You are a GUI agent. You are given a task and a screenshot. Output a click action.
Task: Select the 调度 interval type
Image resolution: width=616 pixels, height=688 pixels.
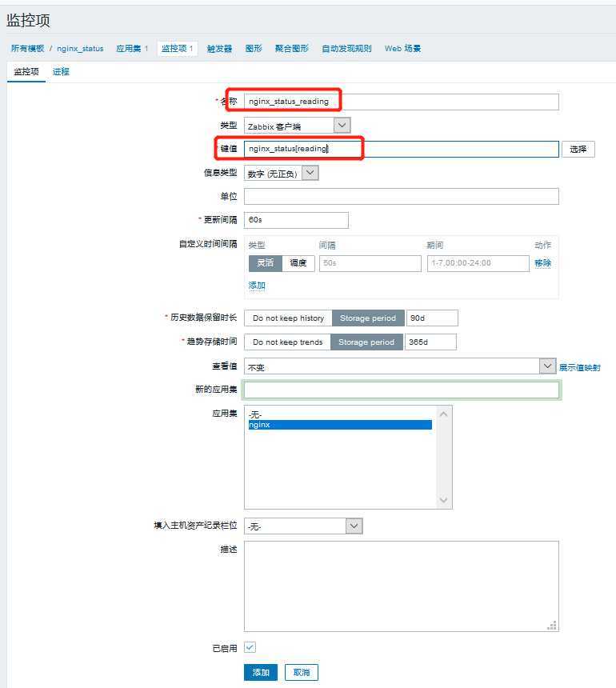pos(298,263)
